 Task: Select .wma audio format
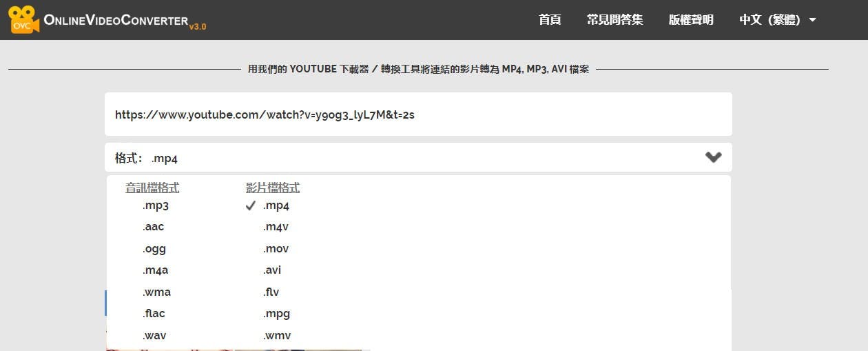156,292
